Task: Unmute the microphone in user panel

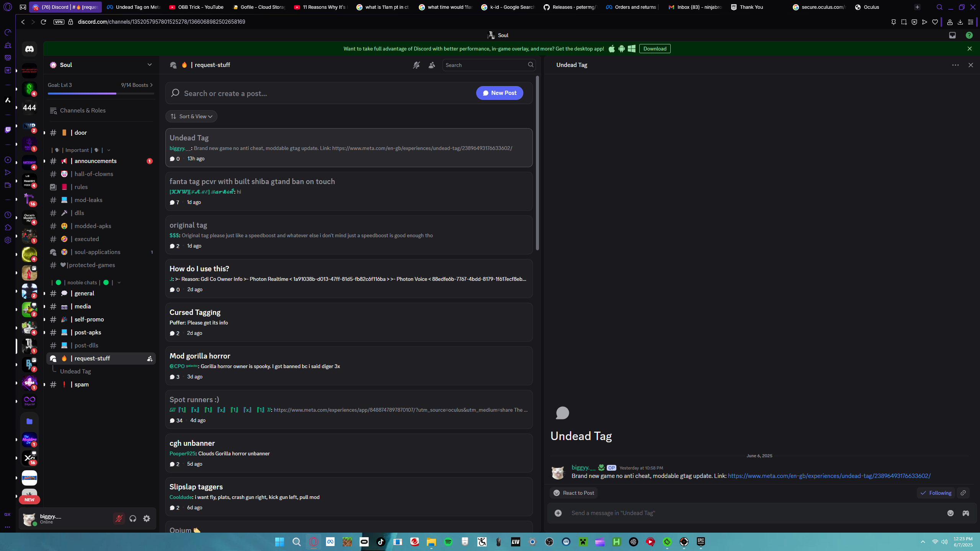Action: pyautogui.click(x=119, y=518)
